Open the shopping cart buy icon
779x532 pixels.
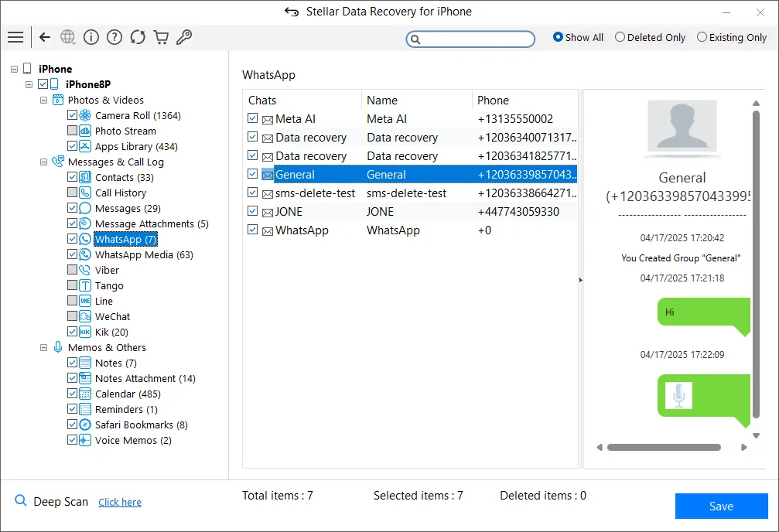coord(161,37)
